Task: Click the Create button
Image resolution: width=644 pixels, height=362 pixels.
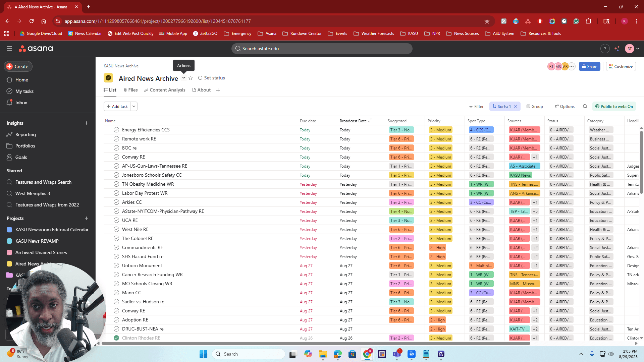Action: (18, 66)
